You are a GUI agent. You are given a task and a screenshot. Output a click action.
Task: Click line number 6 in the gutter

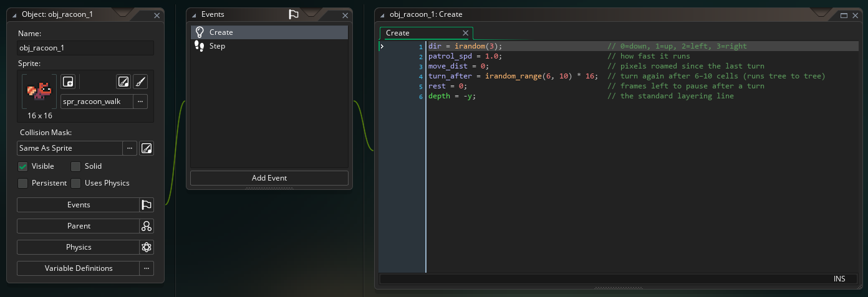point(421,97)
